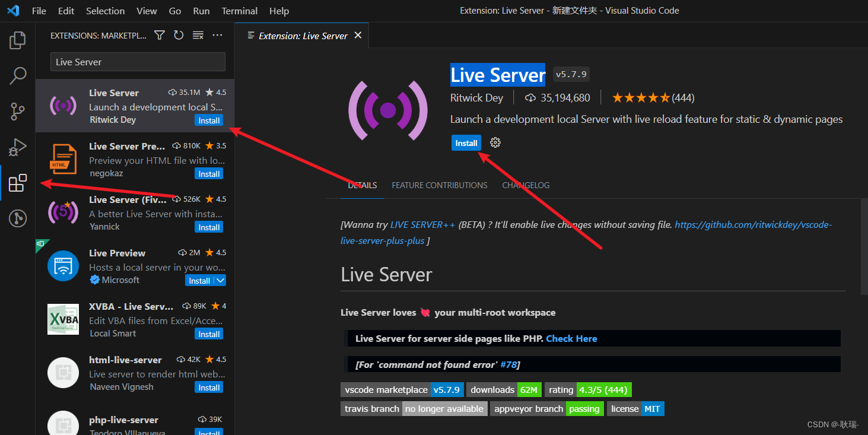The width and height of the screenshot is (868, 435).
Task: Click the large Live Server extension logo
Action: click(x=388, y=110)
